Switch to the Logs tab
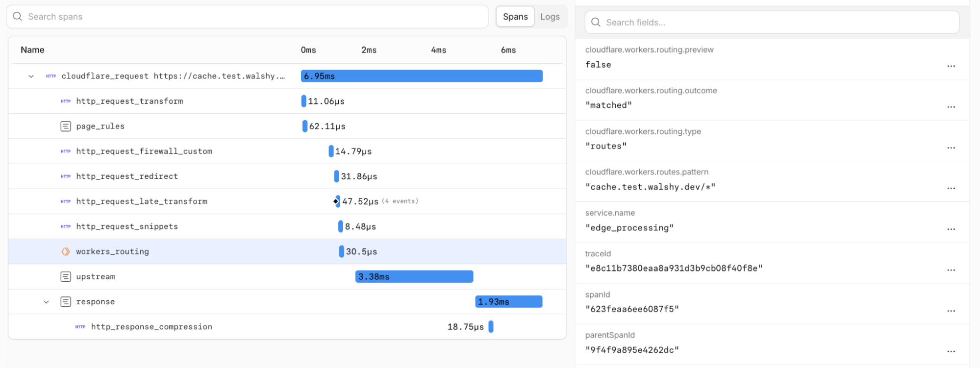980x368 pixels. 550,17
